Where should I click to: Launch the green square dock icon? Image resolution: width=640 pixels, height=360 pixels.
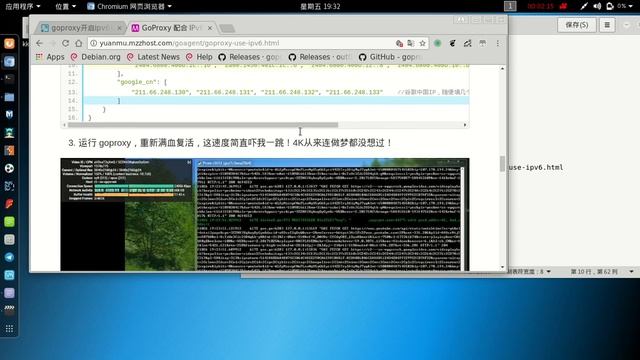point(9,222)
